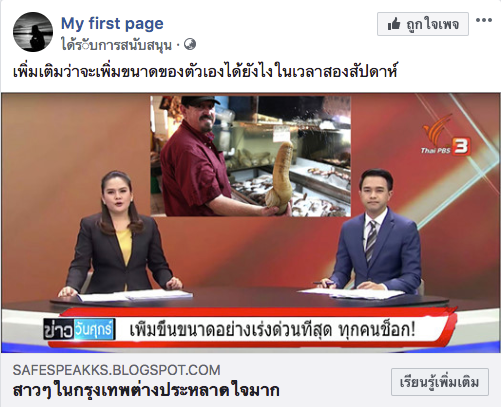Click the globe public audience icon
The width and height of the screenshot is (501, 407).
pyautogui.click(x=190, y=44)
